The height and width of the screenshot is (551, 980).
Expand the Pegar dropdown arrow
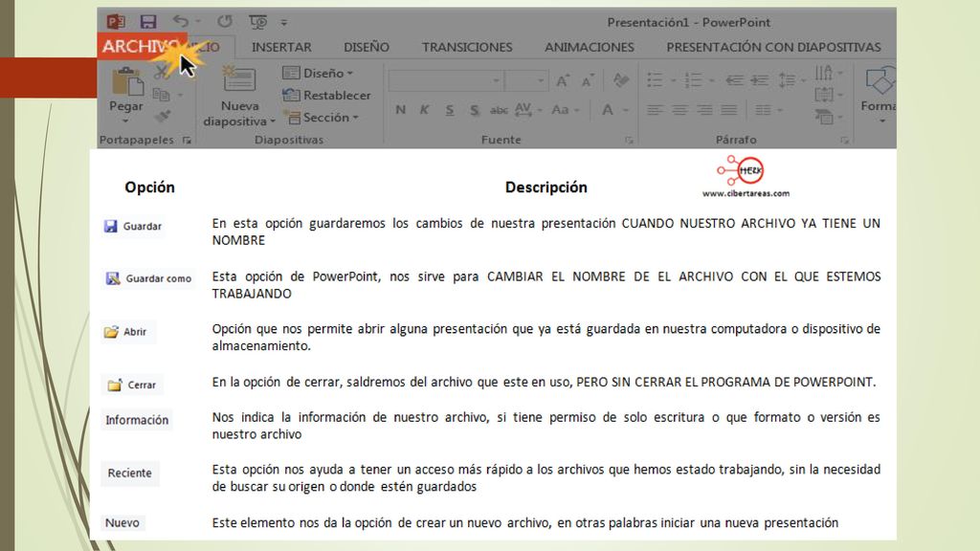[x=126, y=121]
